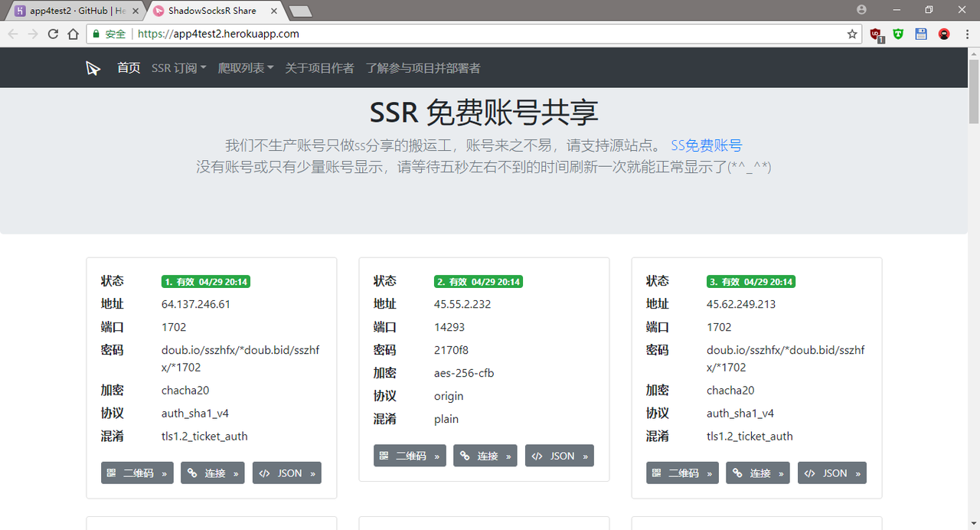Click the Chrome profile avatar icon
The image size is (980, 530).
pos(862,10)
